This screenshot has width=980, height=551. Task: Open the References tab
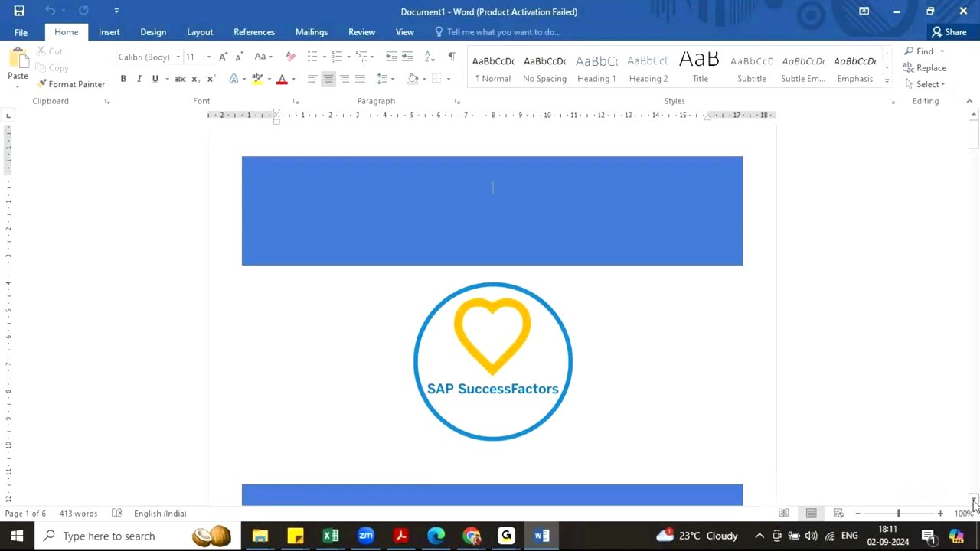[254, 32]
